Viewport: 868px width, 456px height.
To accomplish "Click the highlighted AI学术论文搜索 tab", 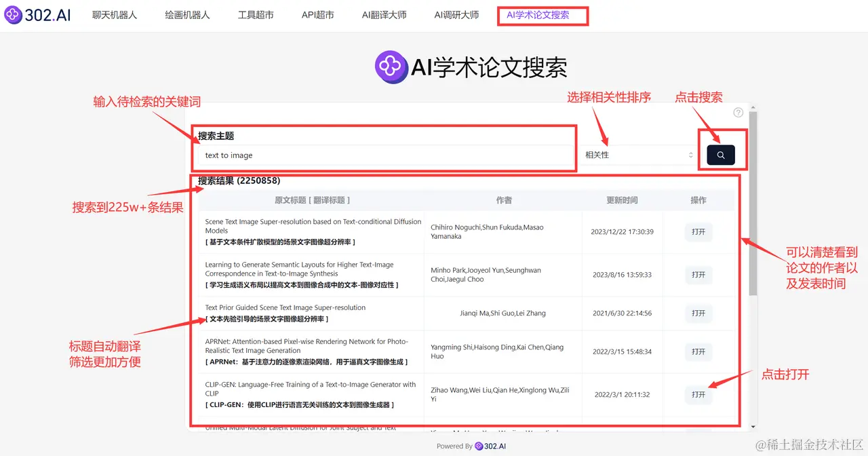I will tap(542, 15).
